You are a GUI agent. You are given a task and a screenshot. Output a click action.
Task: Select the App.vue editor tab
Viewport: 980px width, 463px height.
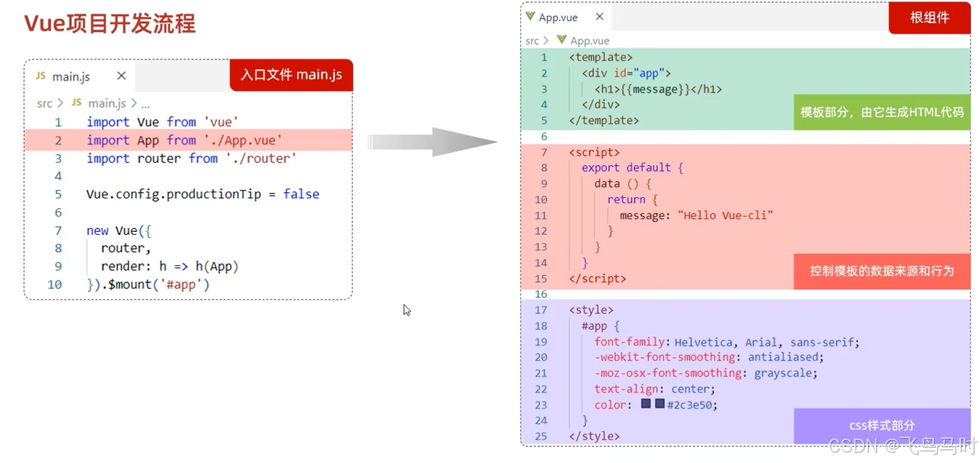pyautogui.click(x=567, y=17)
